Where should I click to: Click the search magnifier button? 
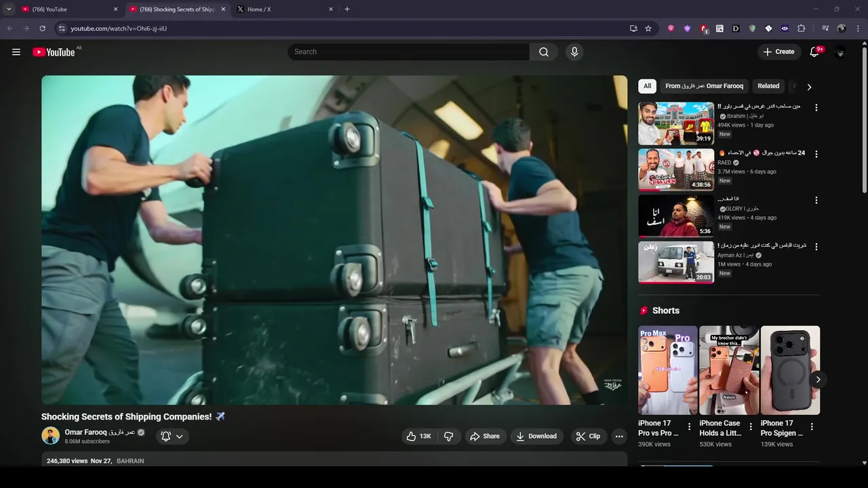coord(544,52)
